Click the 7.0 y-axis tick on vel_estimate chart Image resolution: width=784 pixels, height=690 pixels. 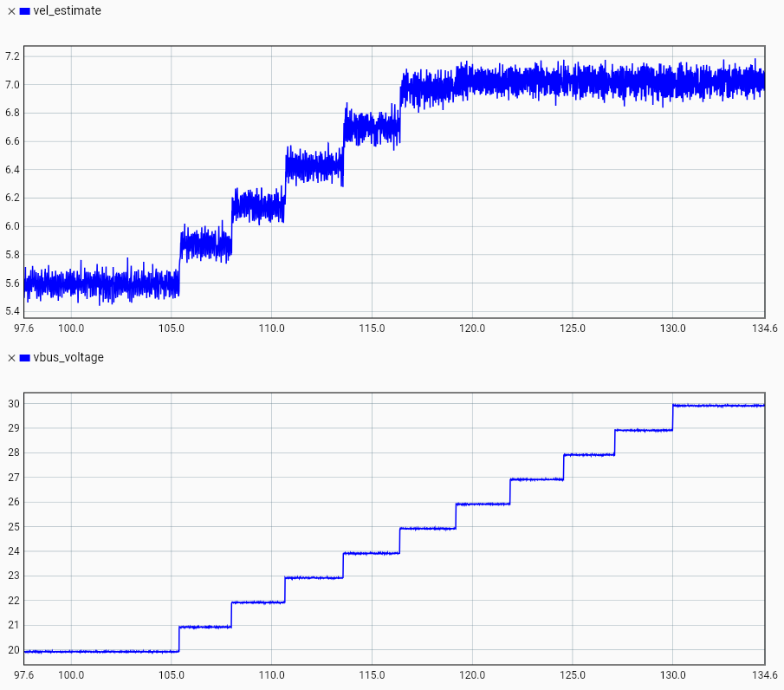(x=13, y=84)
